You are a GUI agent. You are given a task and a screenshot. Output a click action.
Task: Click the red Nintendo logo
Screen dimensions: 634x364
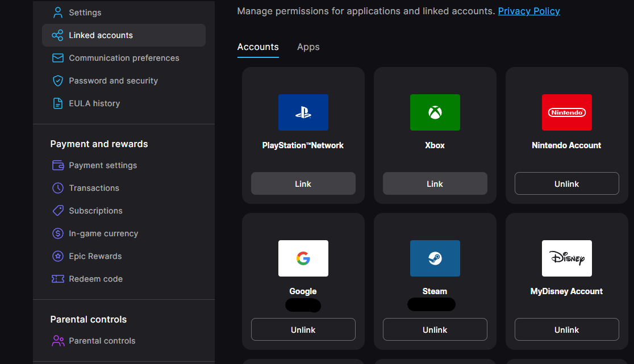[x=567, y=112]
